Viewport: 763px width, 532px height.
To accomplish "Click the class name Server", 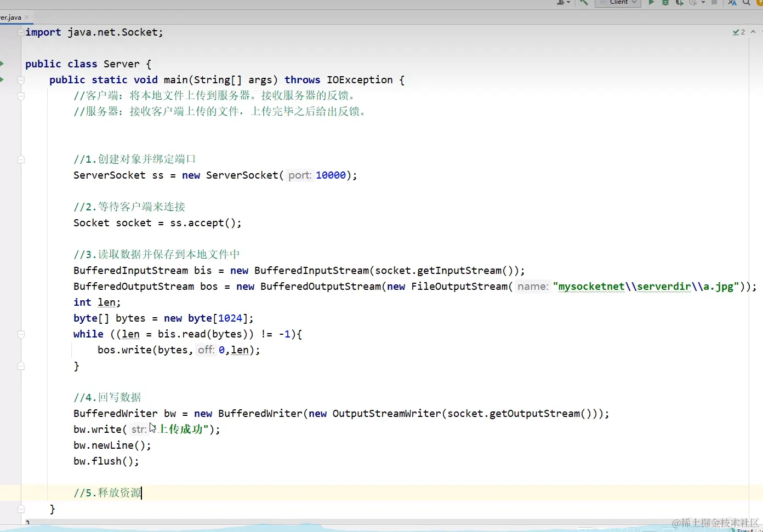I will click(122, 64).
